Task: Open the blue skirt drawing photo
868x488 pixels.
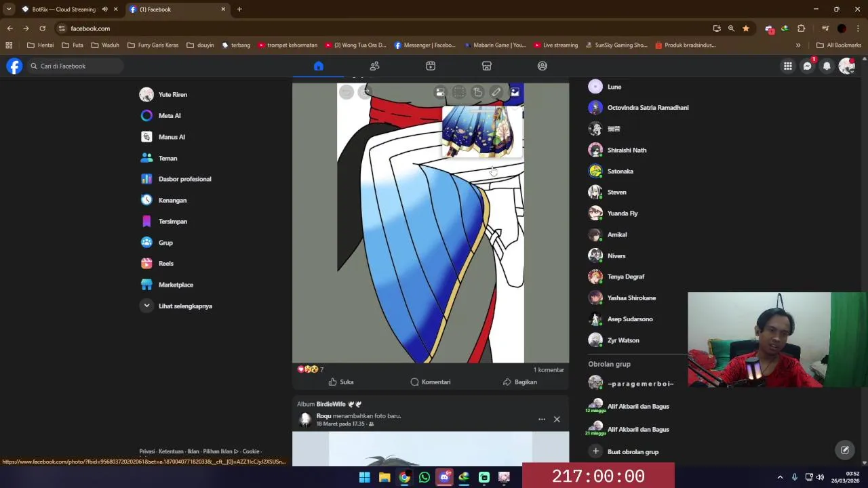Action: pyautogui.click(x=431, y=223)
